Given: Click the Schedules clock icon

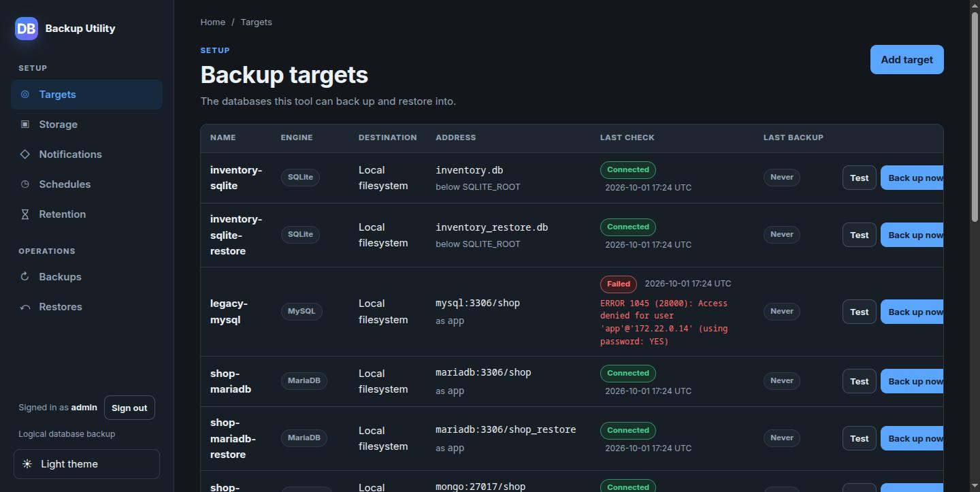Looking at the screenshot, I should [x=25, y=184].
